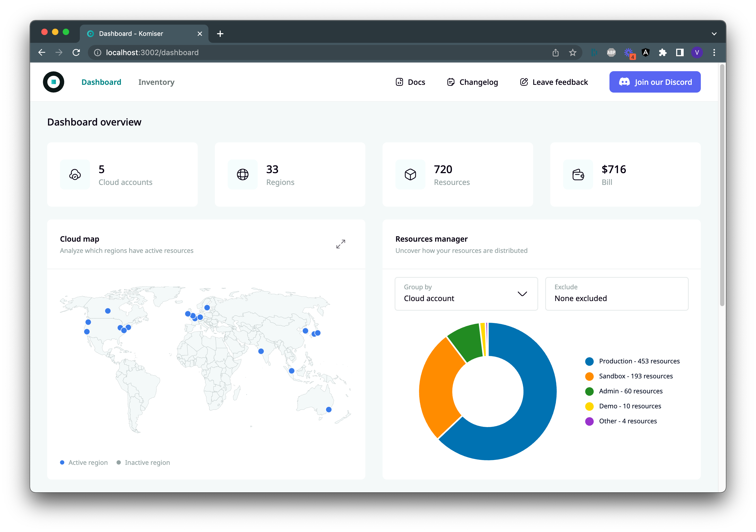Image resolution: width=756 pixels, height=532 pixels.
Task: Click the AdBlock Plus extension icon
Action: coord(611,53)
